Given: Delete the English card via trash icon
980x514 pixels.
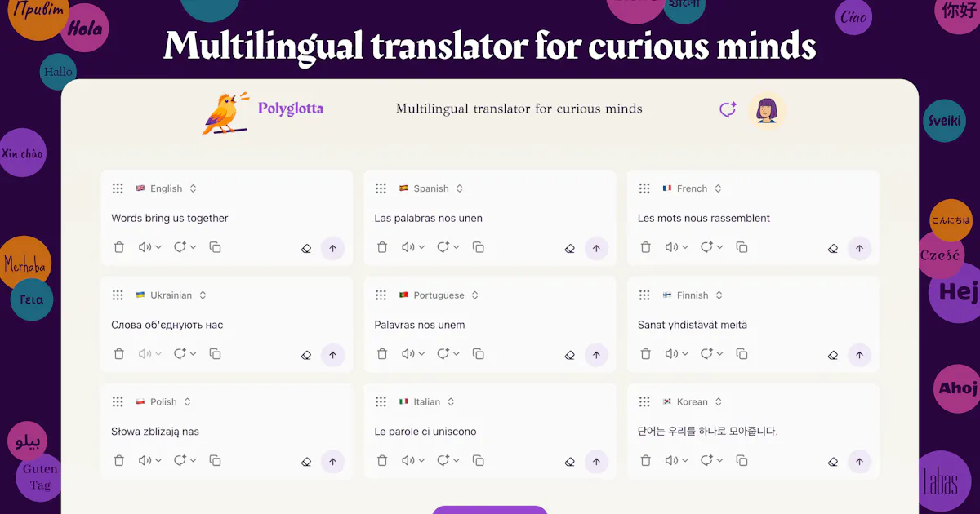Looking at the screenshot, I should (119, 247).
